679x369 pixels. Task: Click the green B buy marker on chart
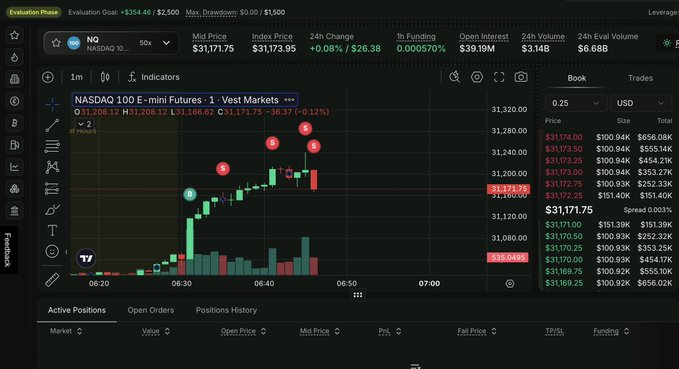(190, 194)
